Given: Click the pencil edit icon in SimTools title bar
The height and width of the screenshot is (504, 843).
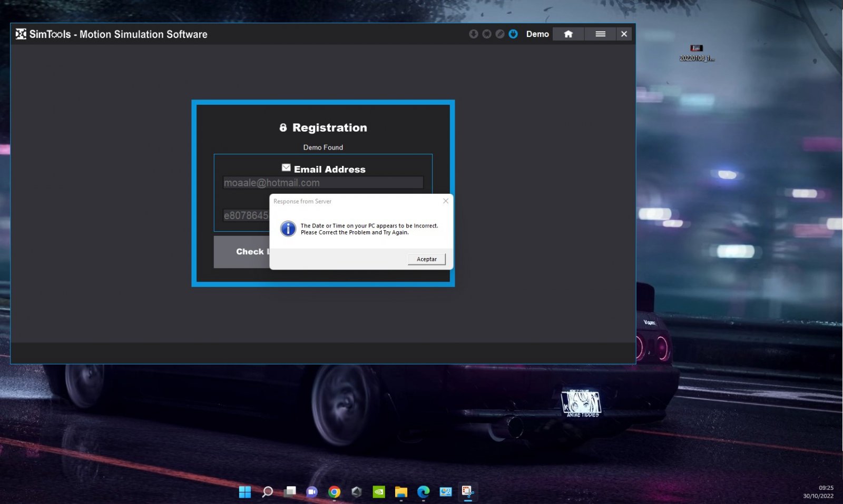Looking at the screenshot, I should pos(500,34).
